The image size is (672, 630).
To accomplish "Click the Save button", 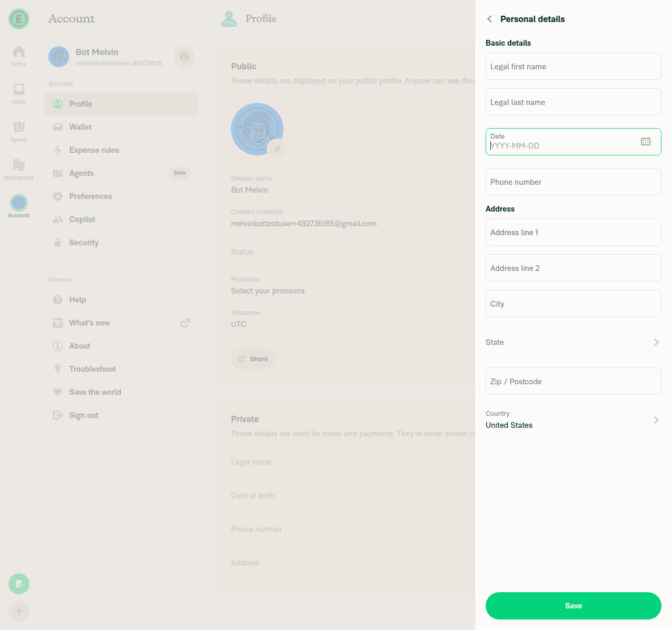I will point(573,606).
